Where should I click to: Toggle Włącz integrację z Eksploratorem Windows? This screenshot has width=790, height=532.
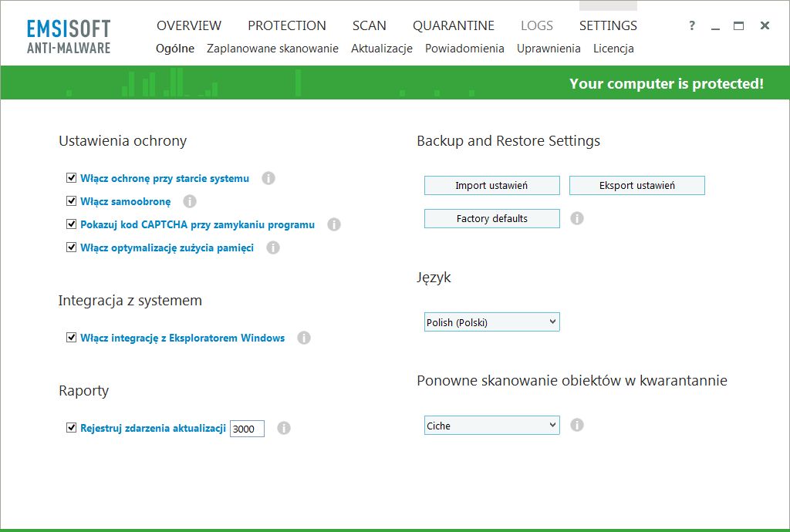pyautogui.click(x=72, y=337)
